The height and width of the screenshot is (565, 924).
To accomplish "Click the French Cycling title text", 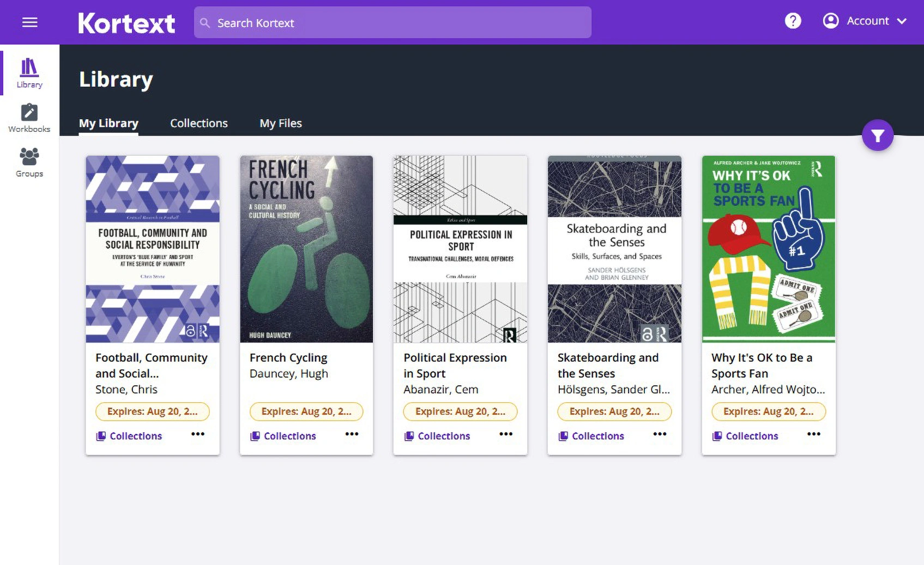I will [288, 358].
